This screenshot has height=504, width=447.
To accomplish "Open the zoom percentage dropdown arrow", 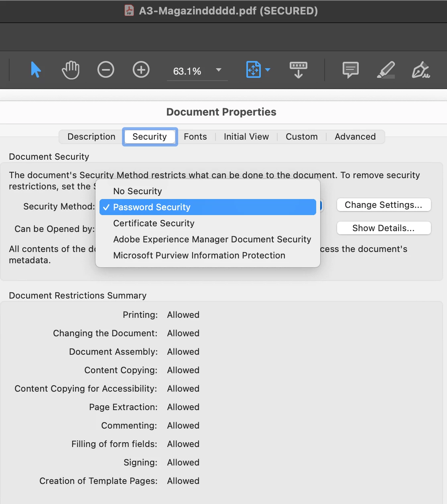I will point(219,70).
